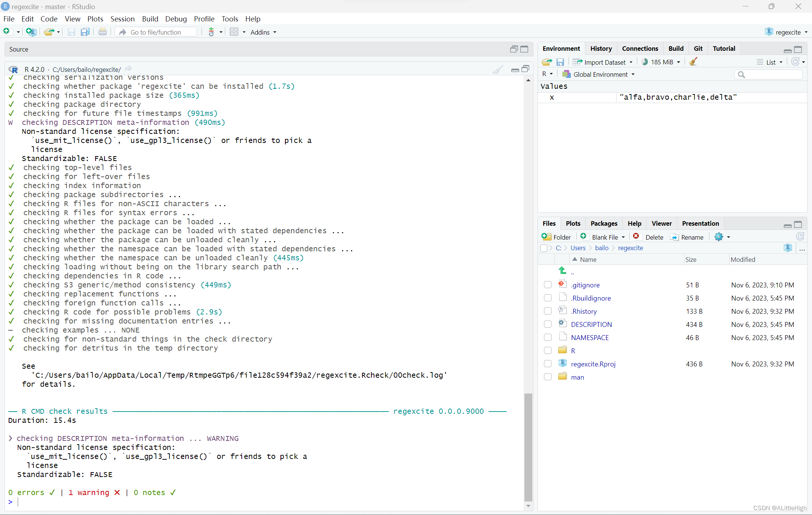Click the regexcite.Rproj file in browser
This screenshot has height=515, width=812.
(593, 363)
